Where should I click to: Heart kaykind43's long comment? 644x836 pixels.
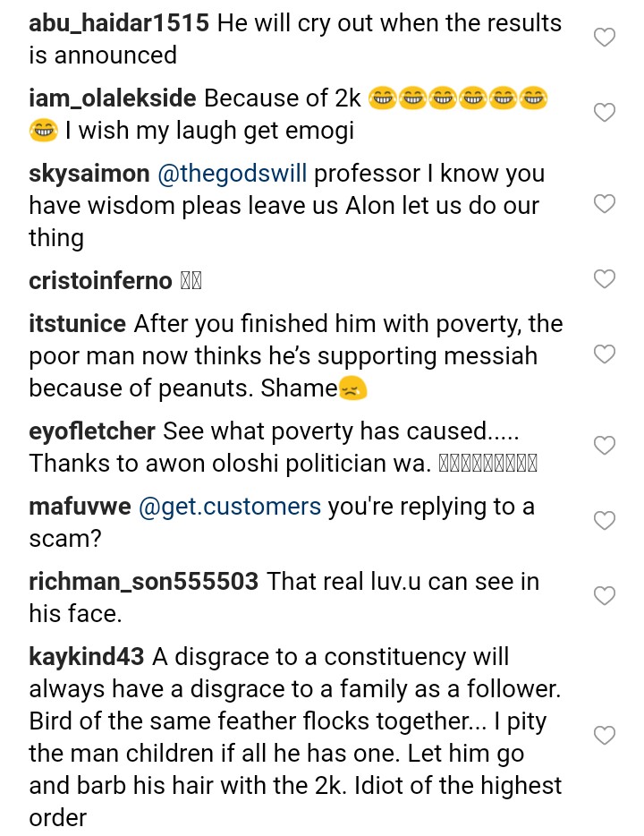point(605,736)
